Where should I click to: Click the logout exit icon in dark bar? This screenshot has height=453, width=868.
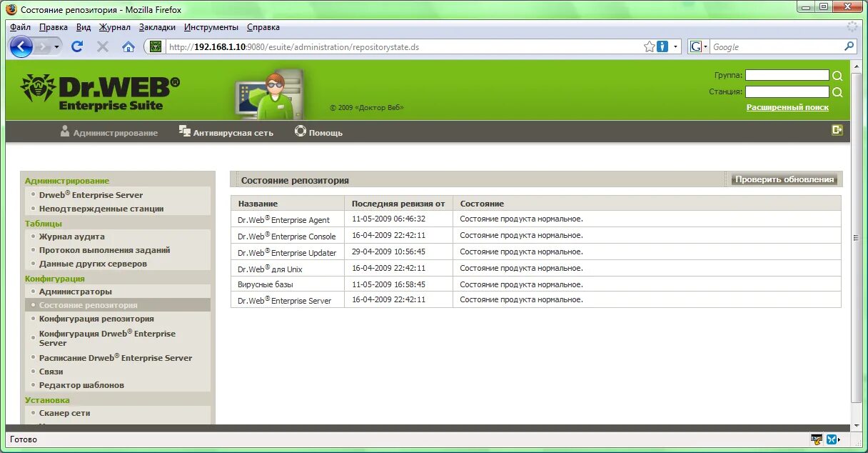pyautogui.click(x=837, y=130)
